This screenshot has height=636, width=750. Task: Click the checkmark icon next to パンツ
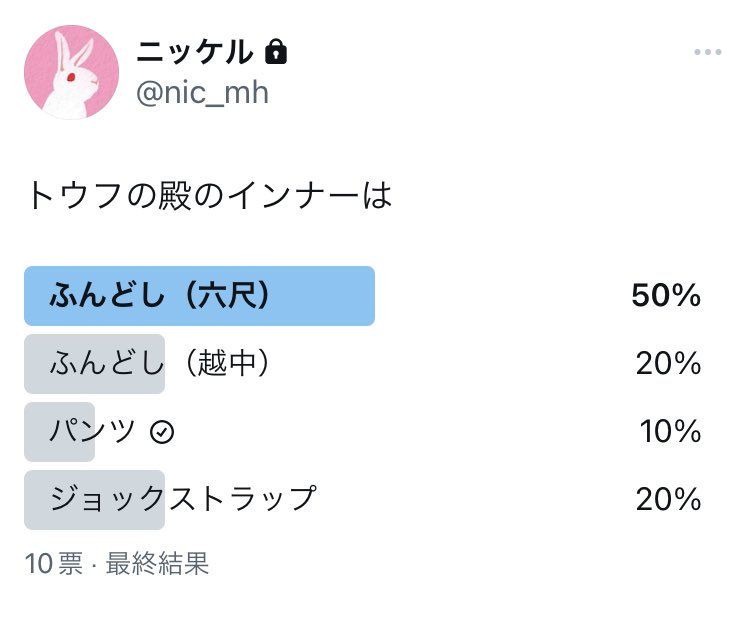[x=162, y=432]
